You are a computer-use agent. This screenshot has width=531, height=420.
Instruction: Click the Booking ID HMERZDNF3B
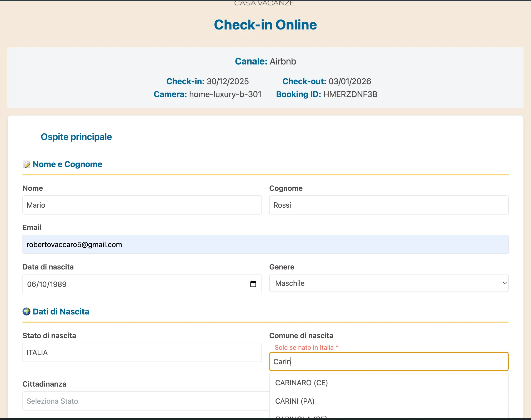[350, 94]
